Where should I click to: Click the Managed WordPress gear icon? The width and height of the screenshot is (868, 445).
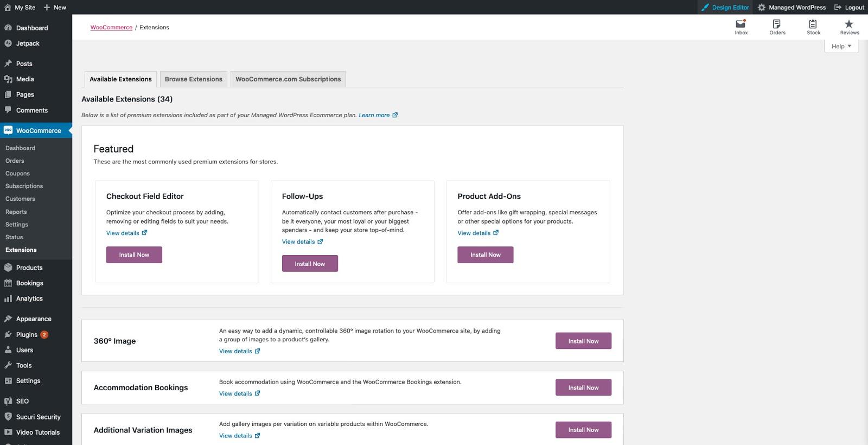coord(762,8)
